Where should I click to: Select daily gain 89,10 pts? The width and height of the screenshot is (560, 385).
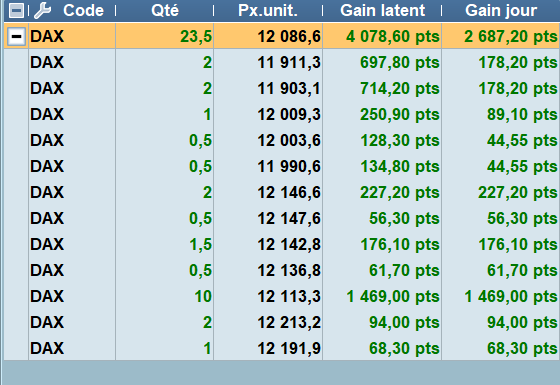pos(522,115)
